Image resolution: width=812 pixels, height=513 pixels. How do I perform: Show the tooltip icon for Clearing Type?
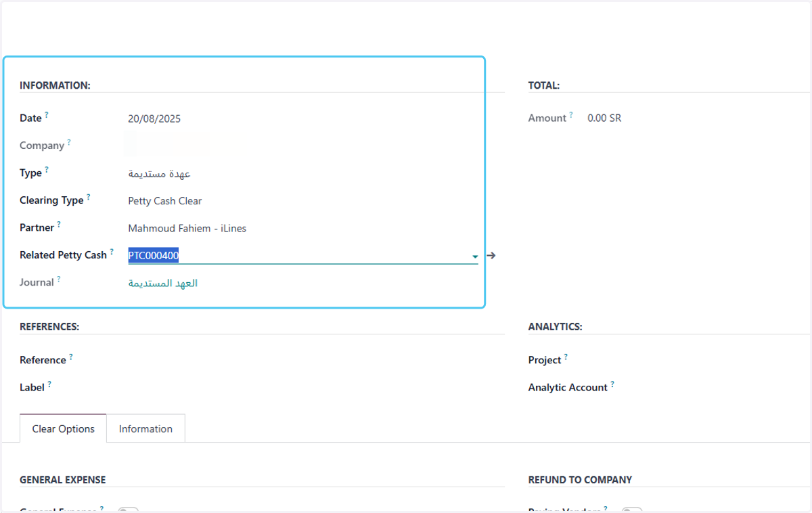pyautogui.click(x=89, y=198)
